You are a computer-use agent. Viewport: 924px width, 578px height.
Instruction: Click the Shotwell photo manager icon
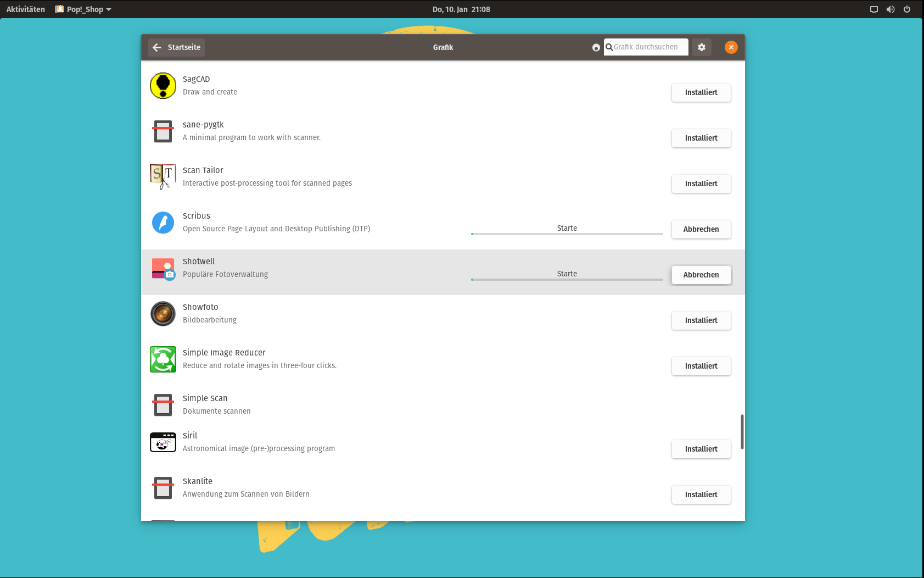163,269
